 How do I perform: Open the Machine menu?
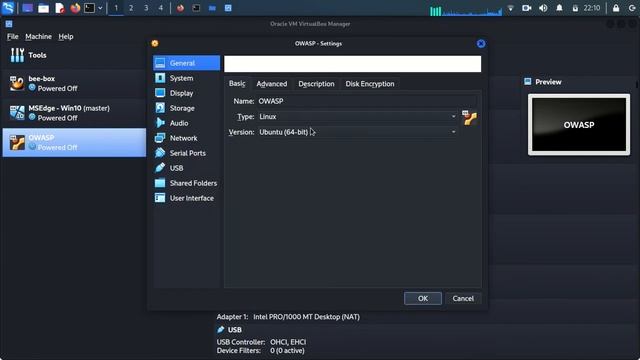click(x=38, y=36)
